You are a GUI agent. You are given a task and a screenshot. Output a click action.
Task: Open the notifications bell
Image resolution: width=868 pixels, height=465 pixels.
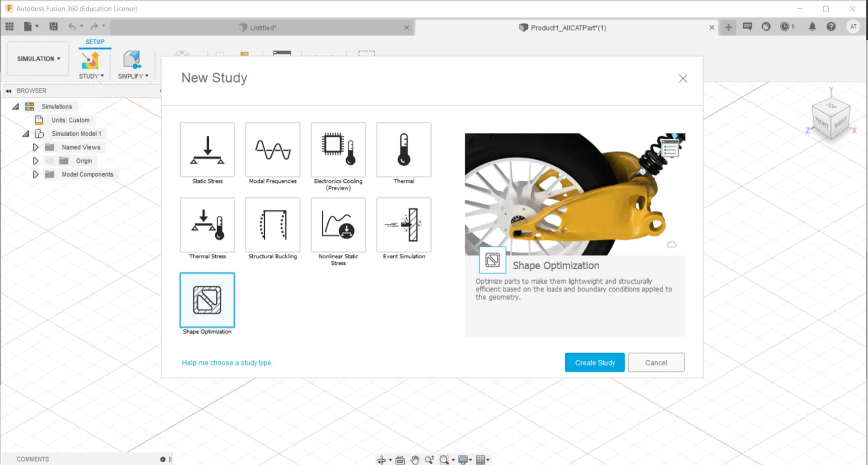click(812, 27)
